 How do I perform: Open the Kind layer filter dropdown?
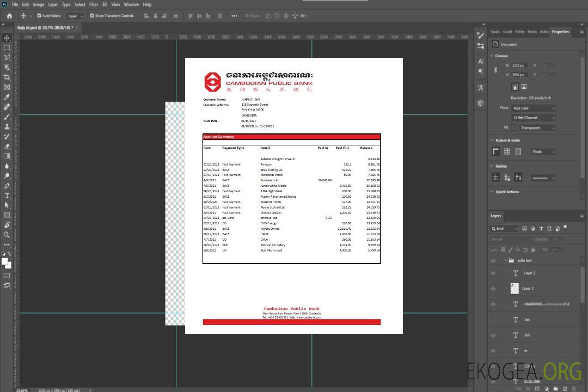tap(504, 229)
